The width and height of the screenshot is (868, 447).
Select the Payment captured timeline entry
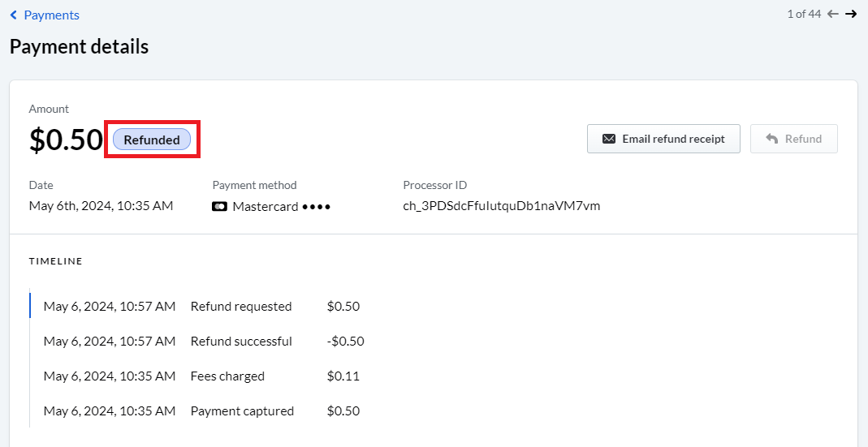click(x=201, y=411)
